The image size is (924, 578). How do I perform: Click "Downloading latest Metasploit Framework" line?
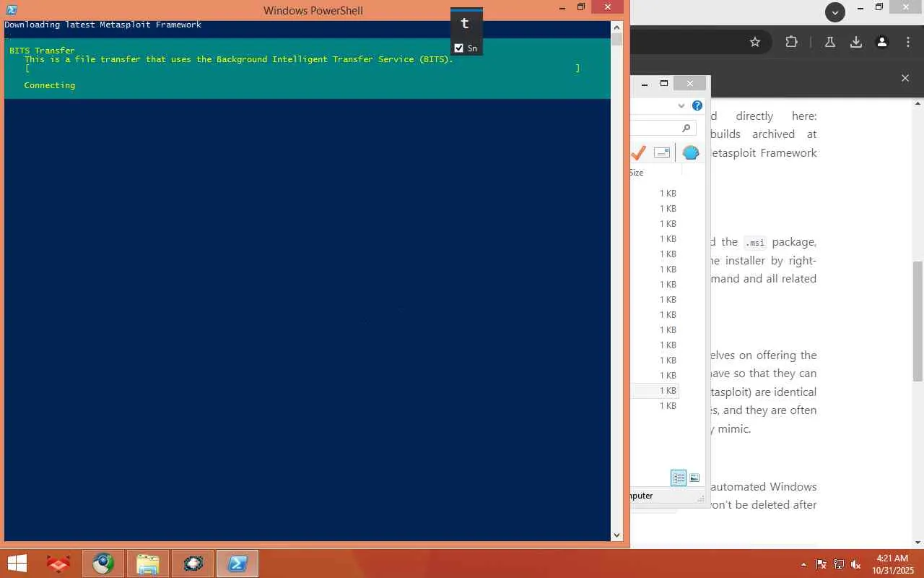pyautogui.click(x=103, y=25)
